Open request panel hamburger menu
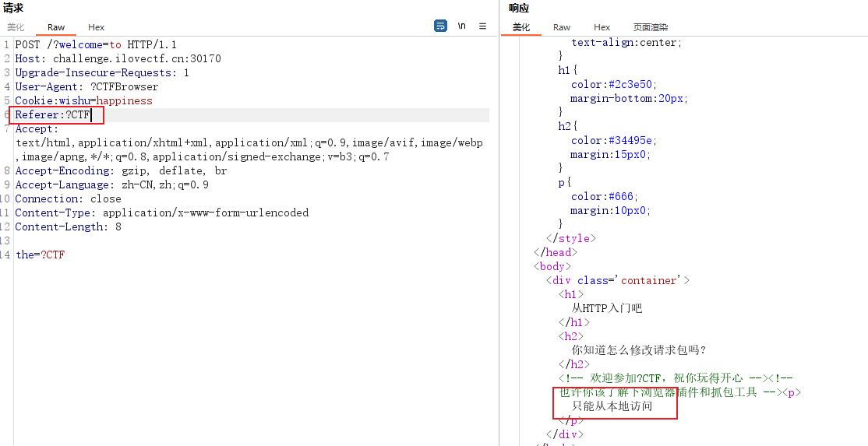This screenshot has height=446, width=868. pyautogui.click(x=483, y=26)
